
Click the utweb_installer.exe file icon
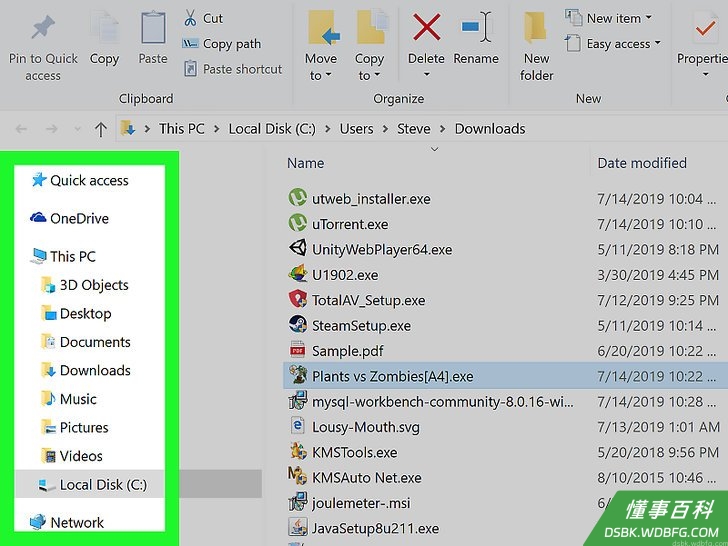[297, 198]
